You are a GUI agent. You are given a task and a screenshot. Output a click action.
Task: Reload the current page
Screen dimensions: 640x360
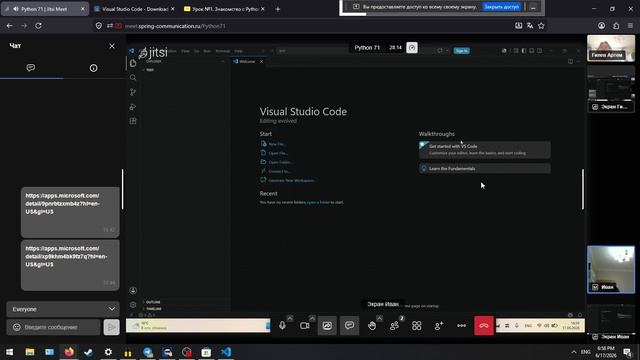[x=38, y=26]
